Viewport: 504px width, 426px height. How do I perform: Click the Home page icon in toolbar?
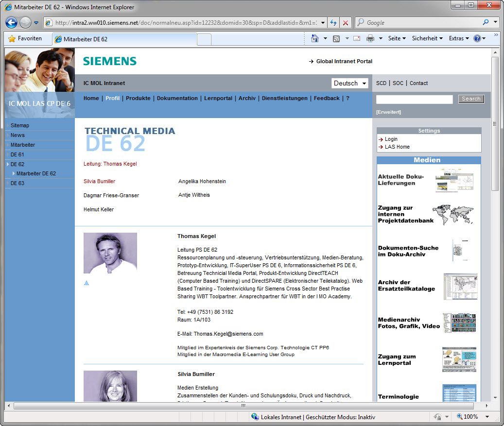click(x=315, y=38)
